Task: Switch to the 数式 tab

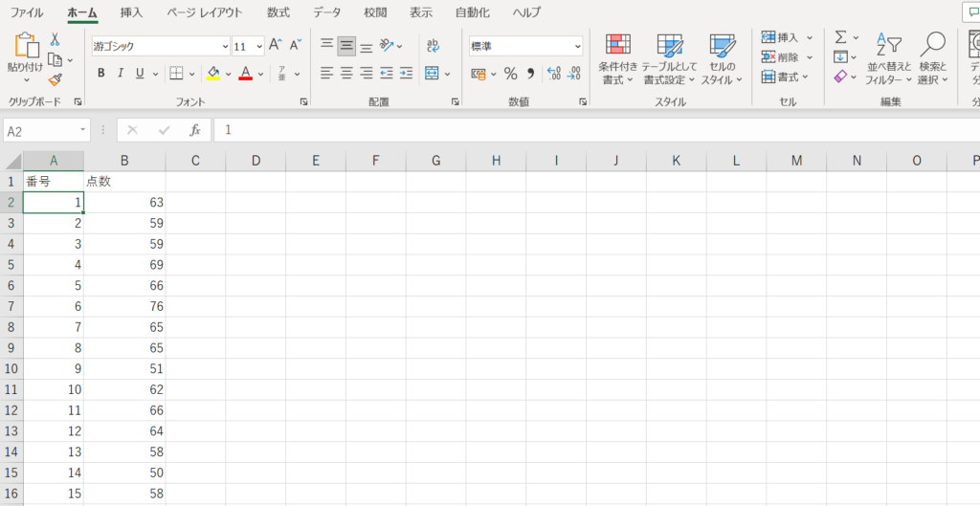Action: coord(278,11)
